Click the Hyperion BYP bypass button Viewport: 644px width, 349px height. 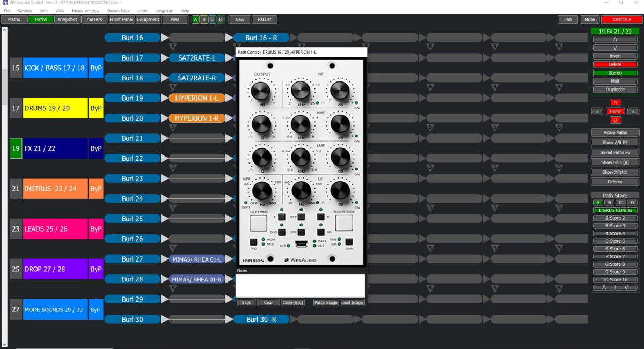(x=301, y=217)
